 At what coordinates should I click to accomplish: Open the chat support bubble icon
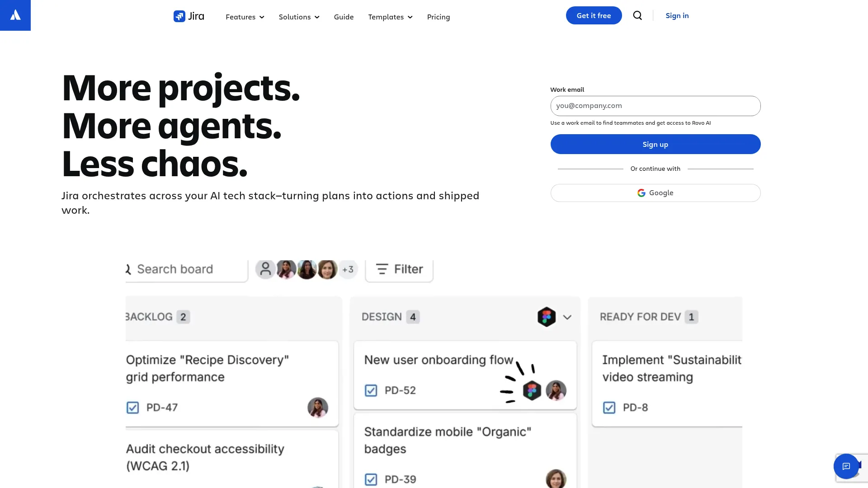(x=846, y=466)
